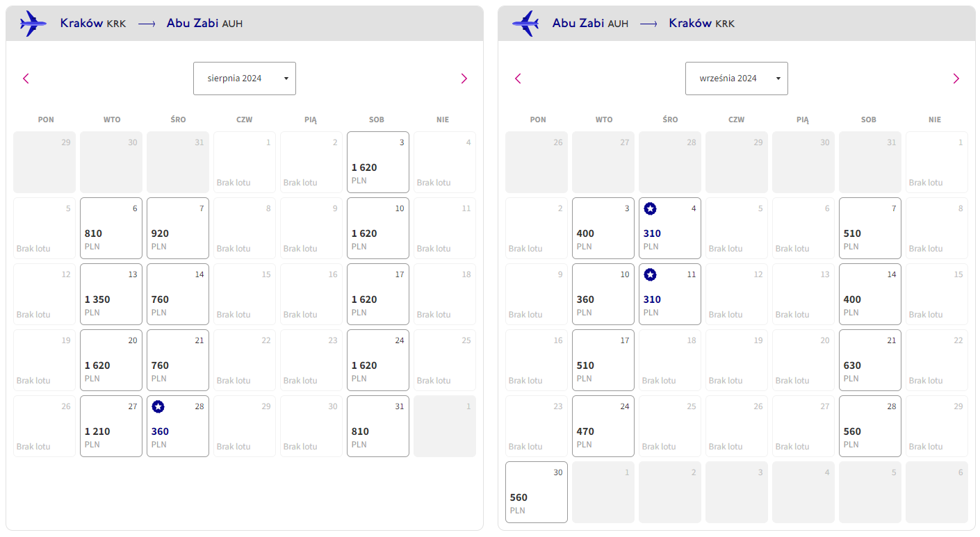Select 14 August flight for 760 PLN
Image resolution: width=980 pixels, height=537 pixels.
click(178, 294)
